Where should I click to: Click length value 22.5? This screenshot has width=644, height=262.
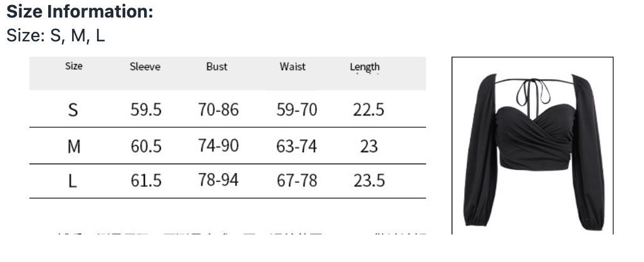click(369, 110)
